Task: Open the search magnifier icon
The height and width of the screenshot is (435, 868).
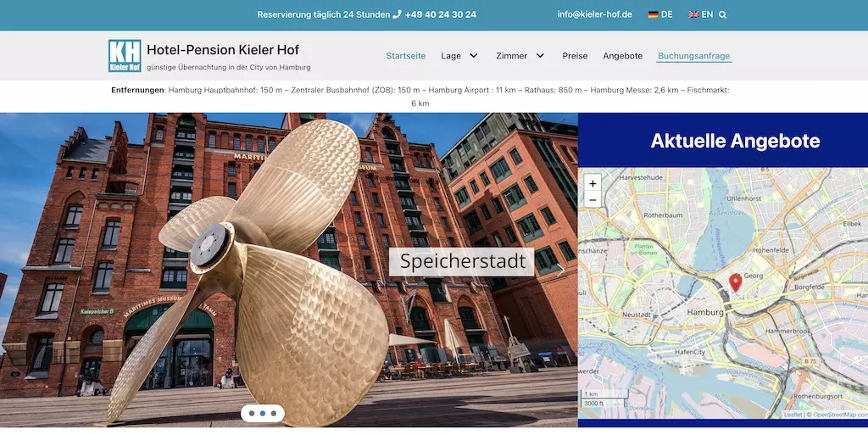Action: pos(722,15)
